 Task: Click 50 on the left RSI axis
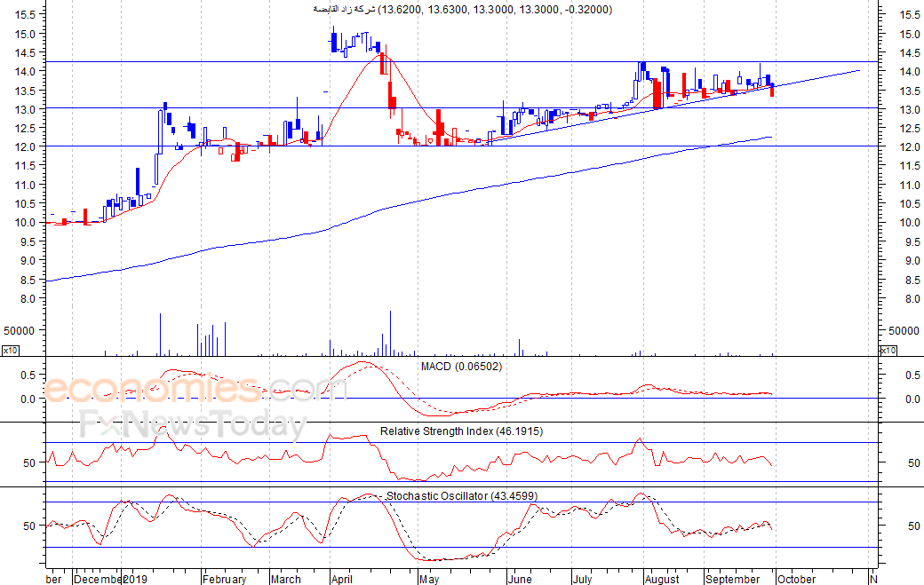29,463
